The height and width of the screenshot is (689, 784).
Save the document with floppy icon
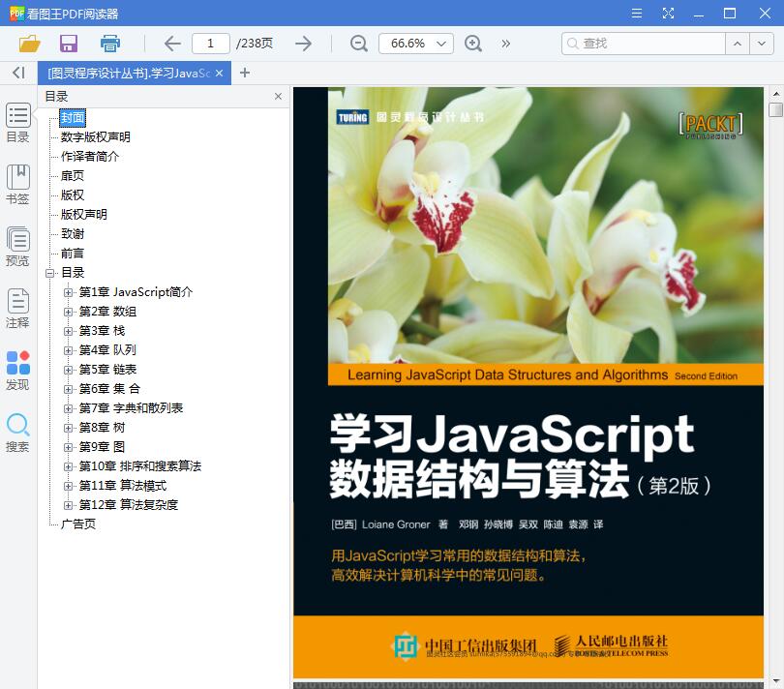click(69, 44)
